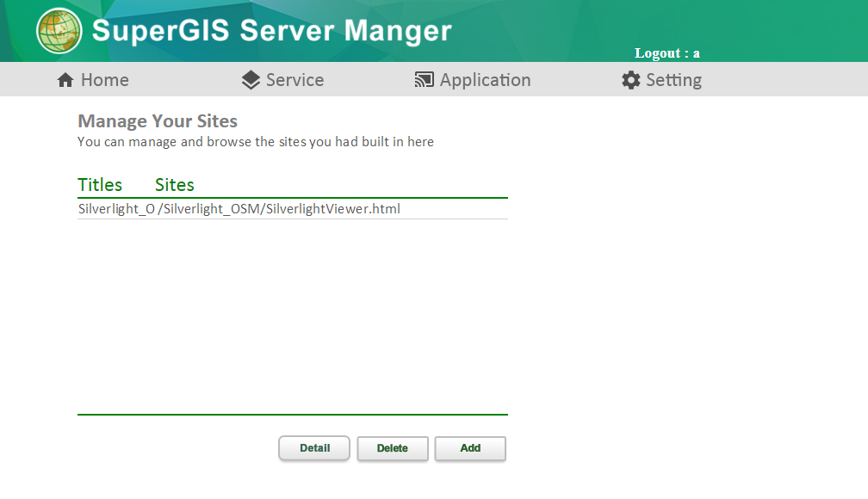868x499 pixels.
Task: Click the Manage Your Sites heading
Action: [x=158, y=121]
